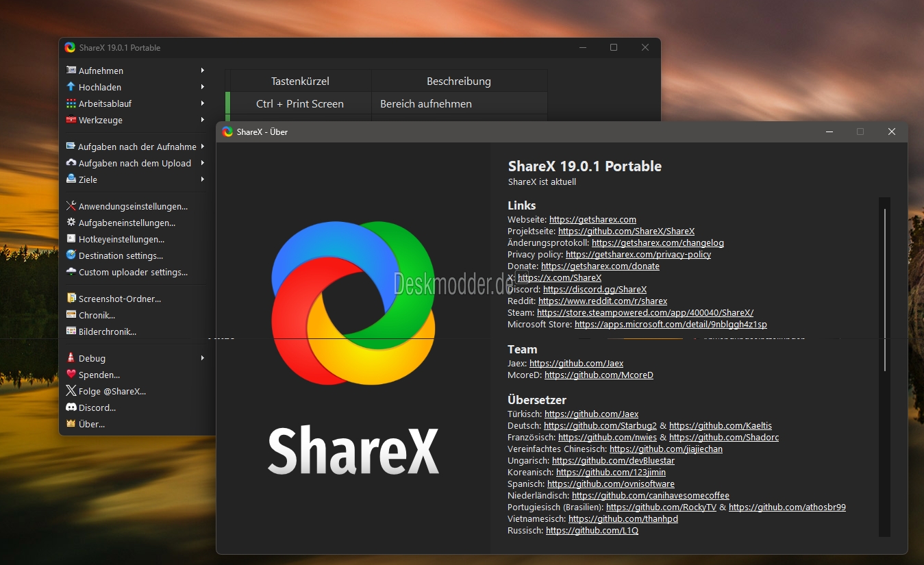Click the Spenden heart icon
The width and height of the screenshot is (924, 565).
point(71,375)
